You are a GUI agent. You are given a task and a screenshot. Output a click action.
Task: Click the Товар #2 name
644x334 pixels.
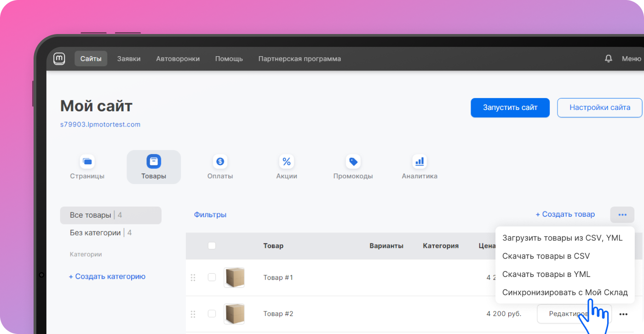[x=278, y=314]
